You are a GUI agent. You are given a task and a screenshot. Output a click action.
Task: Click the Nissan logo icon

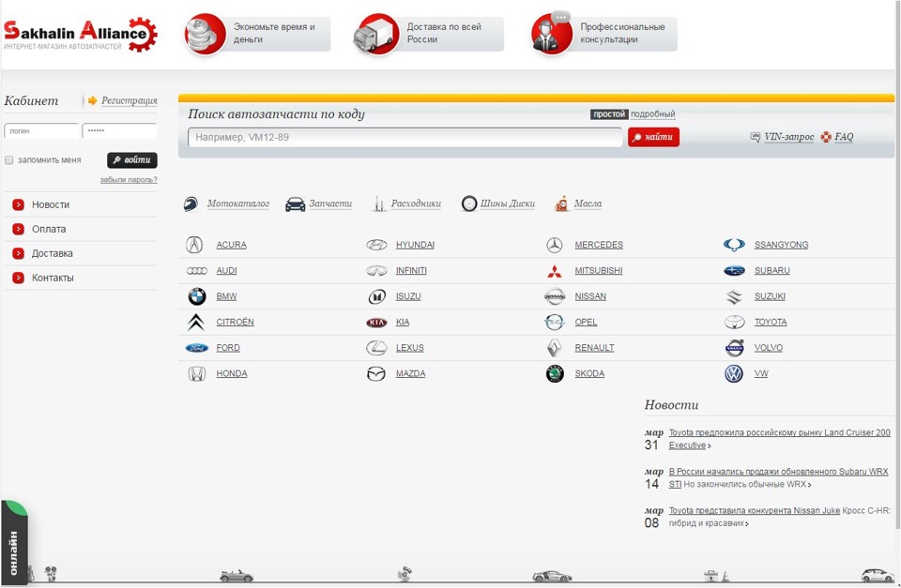pos(555,296)
